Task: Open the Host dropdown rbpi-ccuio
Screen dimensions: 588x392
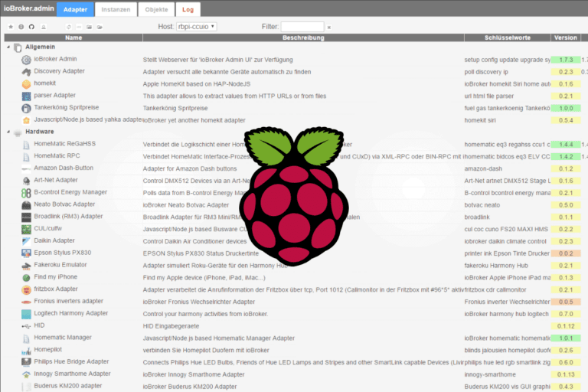Action: pos(197,27)
